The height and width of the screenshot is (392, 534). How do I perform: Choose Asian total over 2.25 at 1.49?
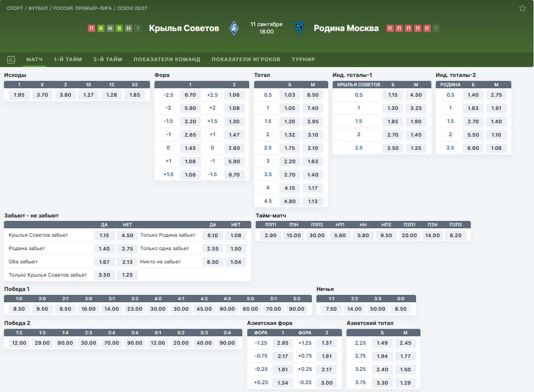(382, 343)
